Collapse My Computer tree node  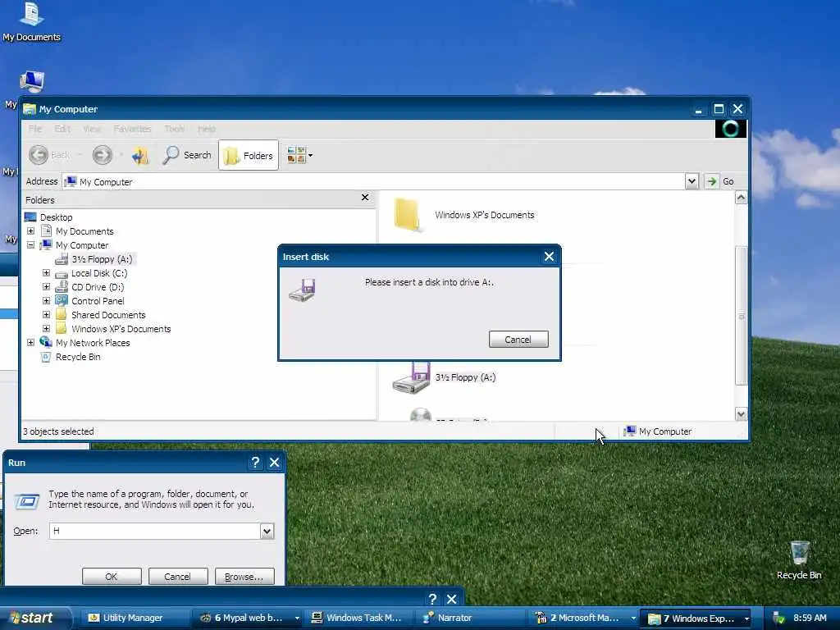point(30,244)
